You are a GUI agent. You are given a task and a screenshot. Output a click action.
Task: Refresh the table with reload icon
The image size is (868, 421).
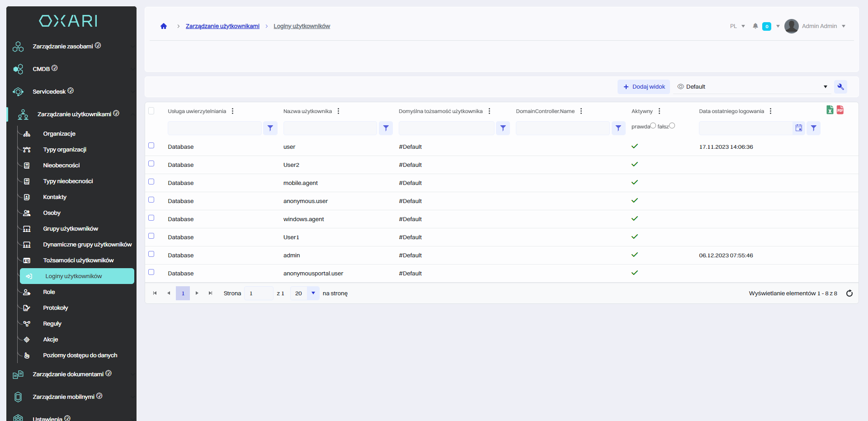[x=849, y=293]
